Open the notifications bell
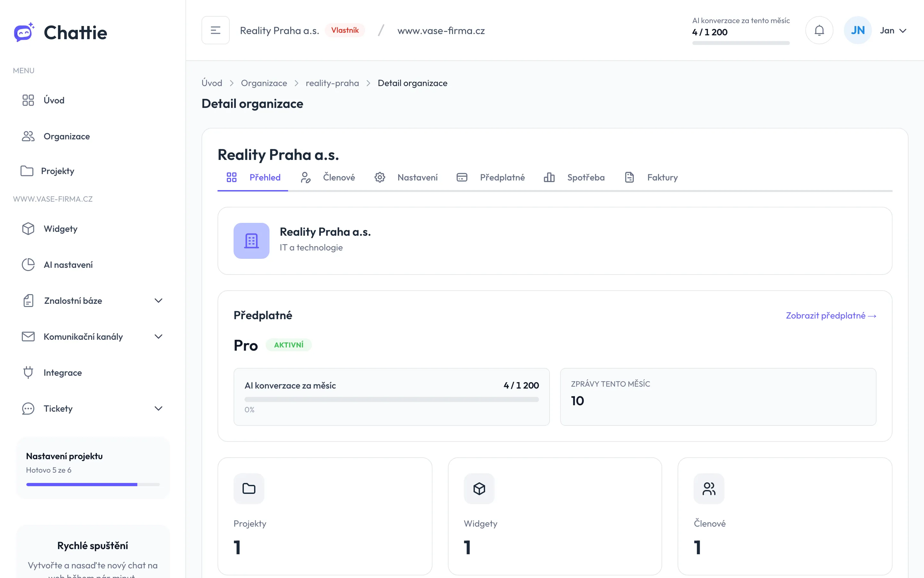 pos(819,30)
